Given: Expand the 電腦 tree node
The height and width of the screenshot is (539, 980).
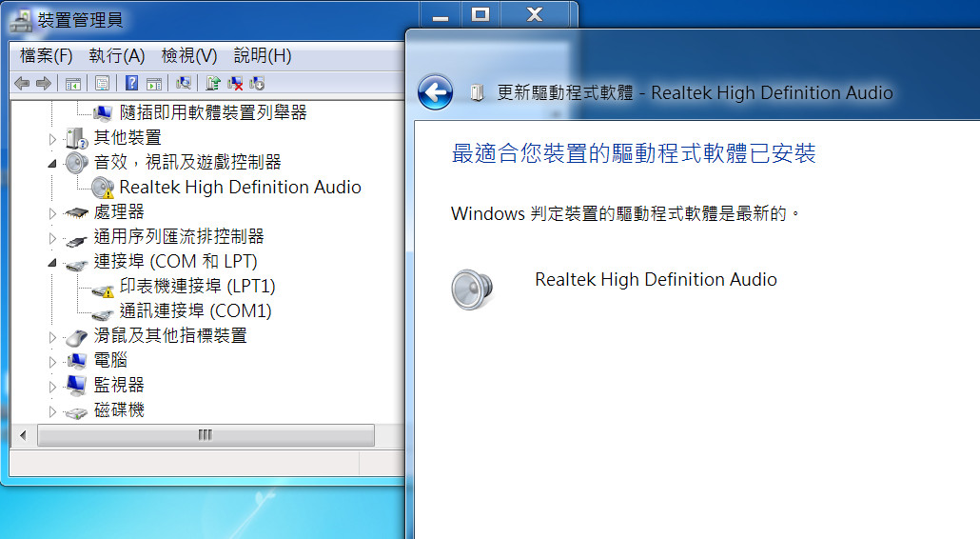Looking at the screenshot, I should [x=52, y=362].
